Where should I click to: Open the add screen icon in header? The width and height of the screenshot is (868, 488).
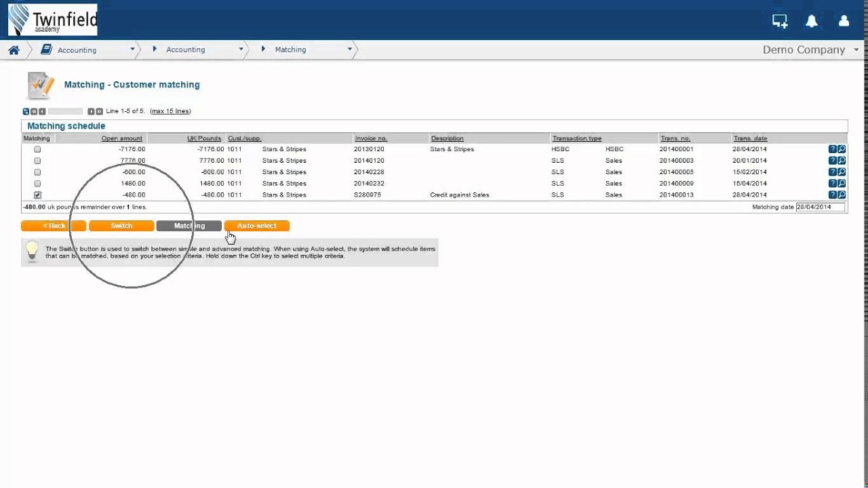[780, 21]
